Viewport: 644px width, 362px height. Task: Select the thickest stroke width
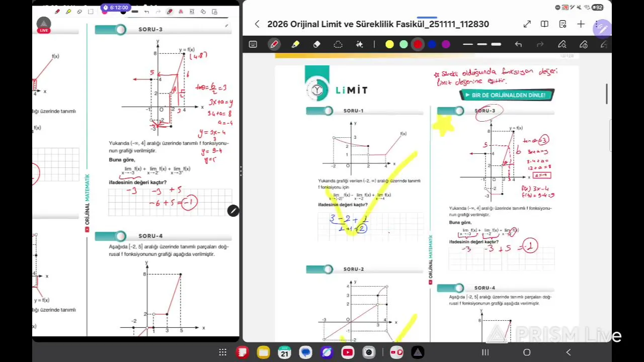click(x=496, y=44)
